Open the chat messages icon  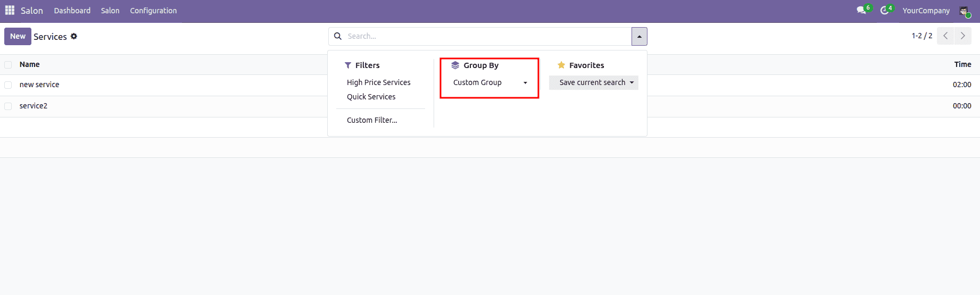(861, 11)
